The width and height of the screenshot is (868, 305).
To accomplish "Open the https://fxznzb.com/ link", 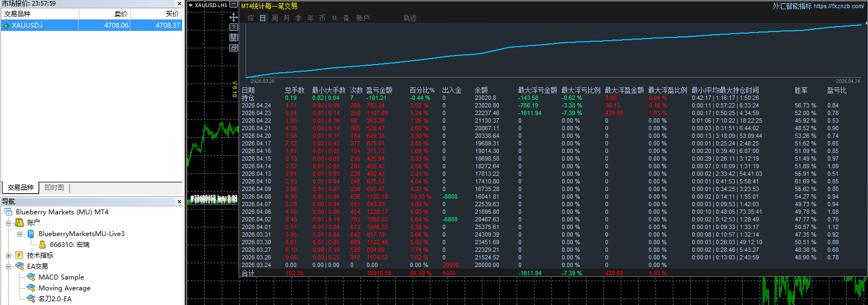I will [x=839, y=6].
